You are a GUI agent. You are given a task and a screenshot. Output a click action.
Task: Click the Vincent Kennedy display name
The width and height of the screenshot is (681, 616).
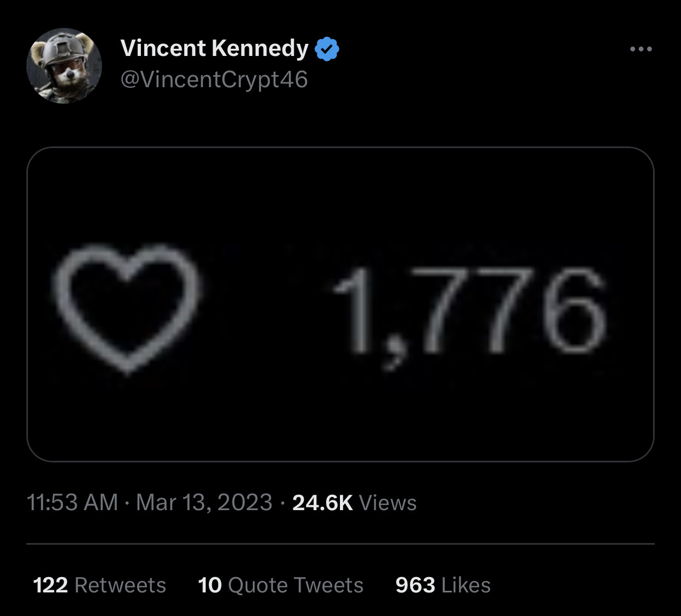click(x=214, y=48)
